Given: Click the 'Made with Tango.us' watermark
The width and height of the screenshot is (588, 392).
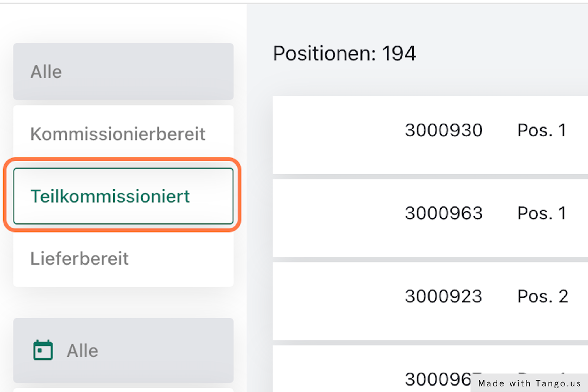Looking at the screenshot, I should click(529, 383).
